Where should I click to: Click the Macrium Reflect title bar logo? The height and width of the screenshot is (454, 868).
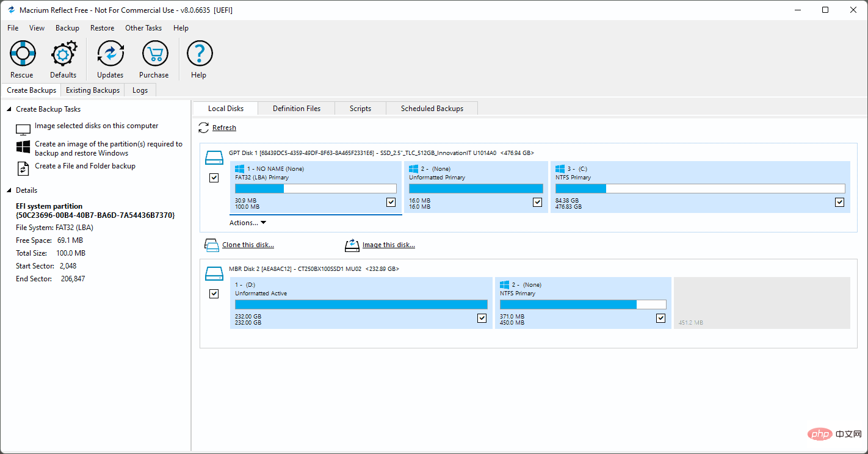11,10
